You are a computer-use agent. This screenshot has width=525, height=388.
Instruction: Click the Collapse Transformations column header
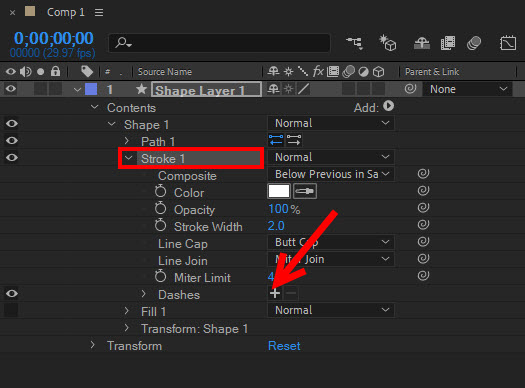288,71
